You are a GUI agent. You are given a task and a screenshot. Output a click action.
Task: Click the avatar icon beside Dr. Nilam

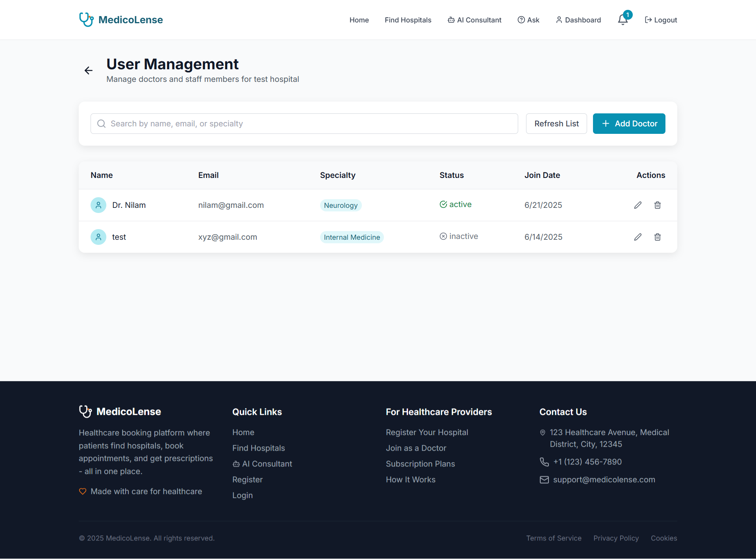[x=98, y=205]
